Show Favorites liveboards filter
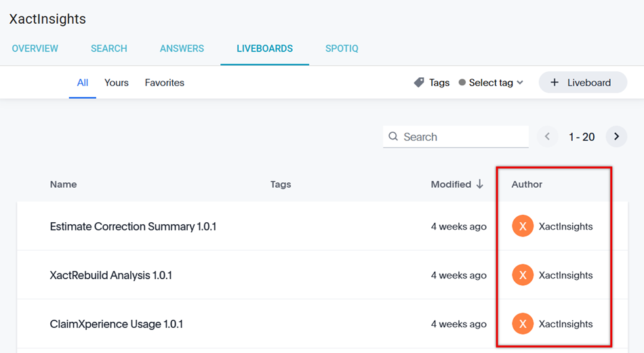This screenshot has height=353, width=644. (165, 83)
